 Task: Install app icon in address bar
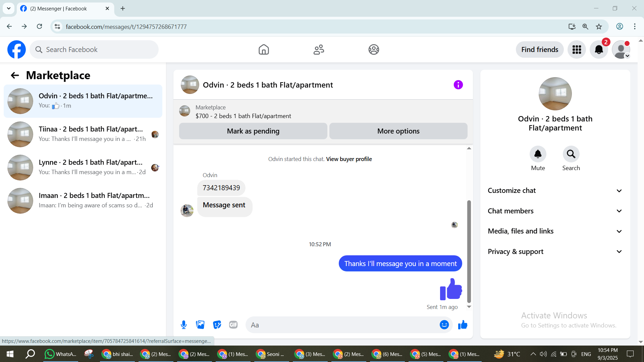point(572,27)
